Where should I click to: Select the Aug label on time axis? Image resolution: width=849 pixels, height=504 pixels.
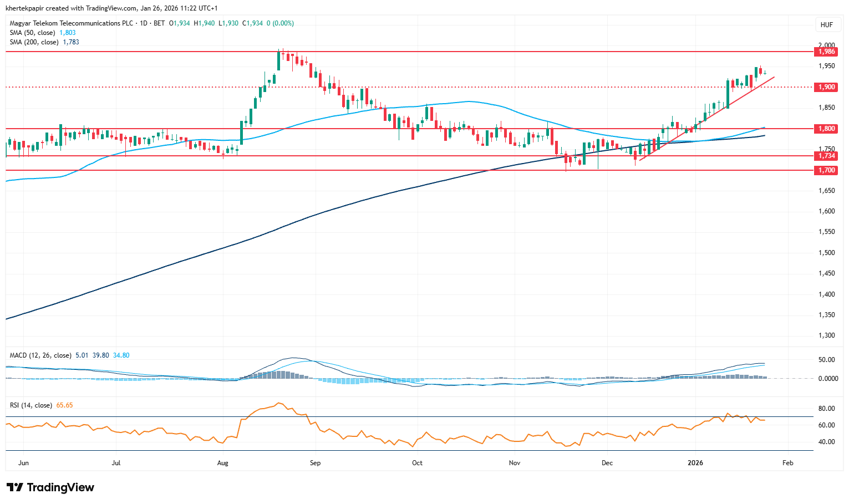[223, 463]
